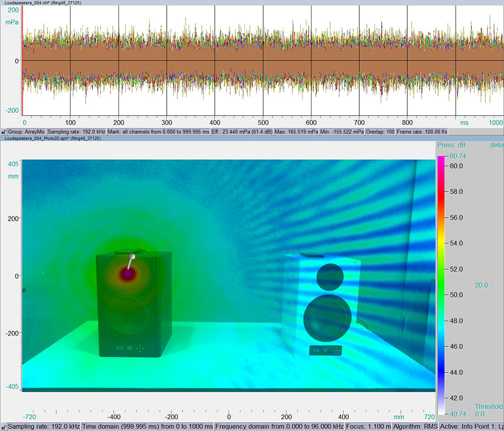Select the Loudspeakers_004_Photo2D.aph window title bar
The image size is (504, 431).
click(252, 138)
